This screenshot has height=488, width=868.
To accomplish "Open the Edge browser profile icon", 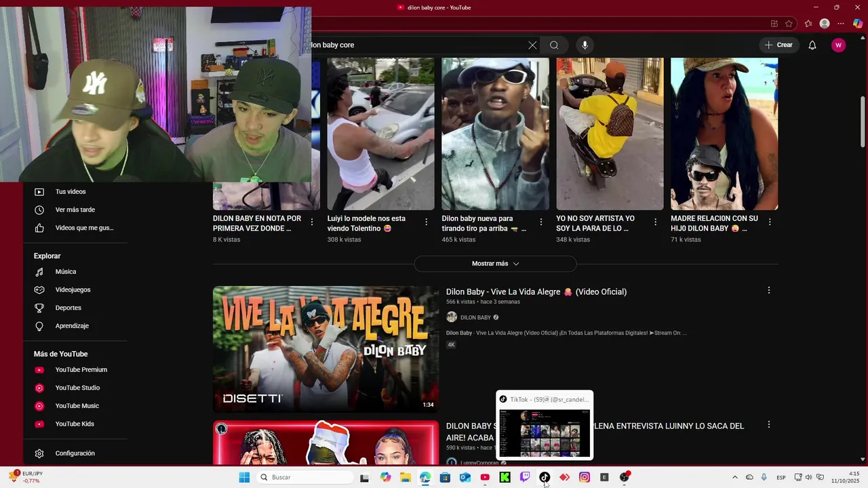I will point(825,24).
